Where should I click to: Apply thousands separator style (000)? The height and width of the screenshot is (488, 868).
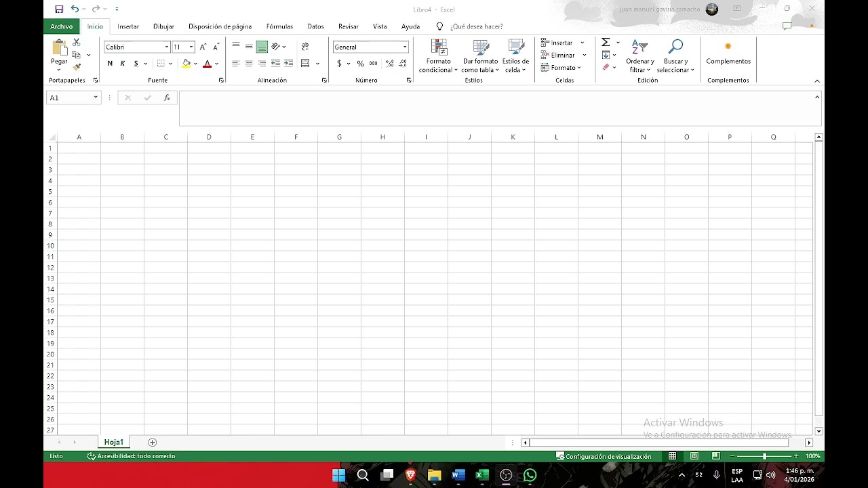coord(374,64)
